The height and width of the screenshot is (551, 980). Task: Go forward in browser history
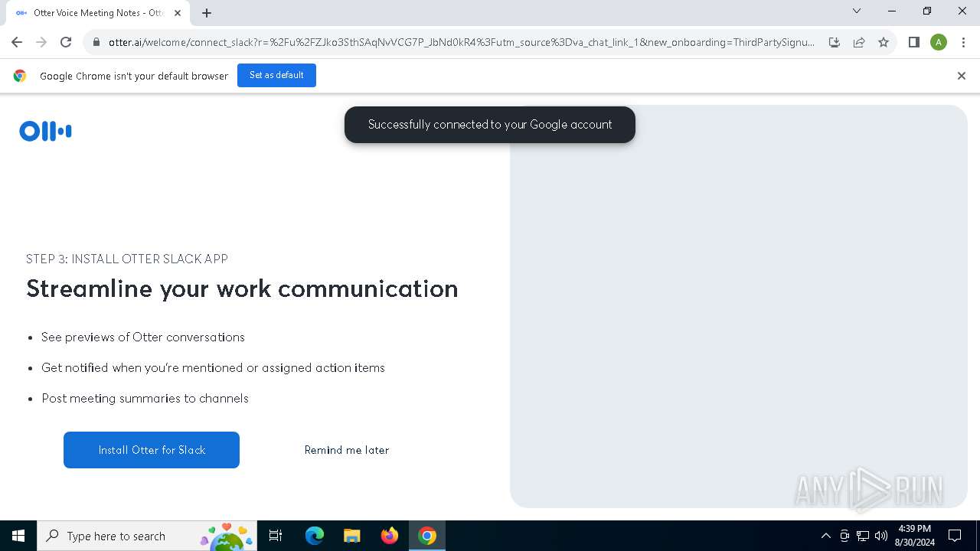click(41, 42)
